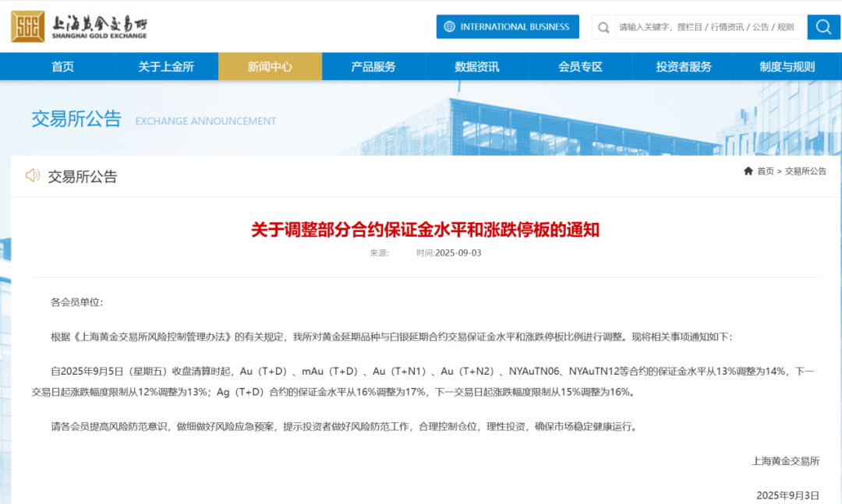Open the 投资者服务 section
Viewport: 842px width, 504px height.
(x=683, y=66)
